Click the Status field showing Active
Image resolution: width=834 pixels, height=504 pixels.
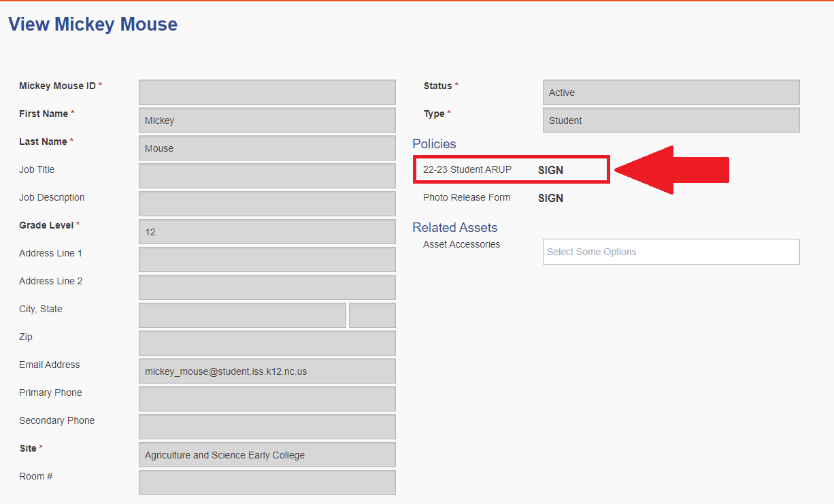point(671,93)
